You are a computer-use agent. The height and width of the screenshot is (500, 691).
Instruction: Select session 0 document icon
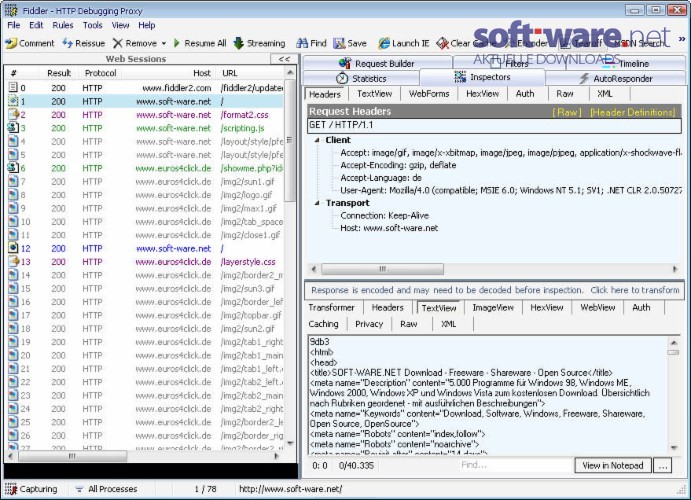(13, 88)
